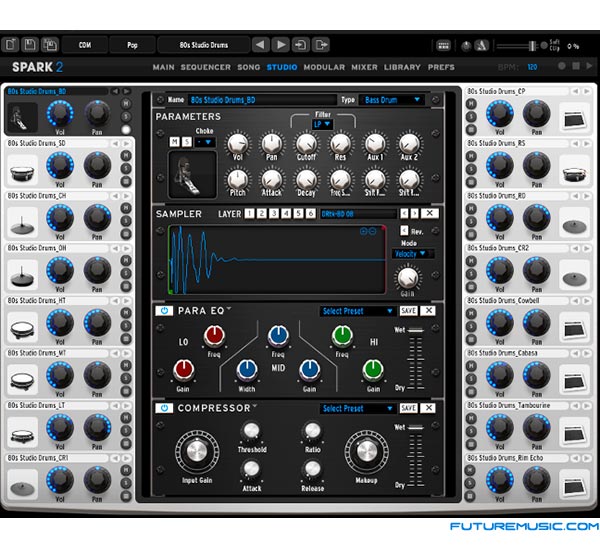
Task: Select sampler layer 3 button
Action: 274,213
